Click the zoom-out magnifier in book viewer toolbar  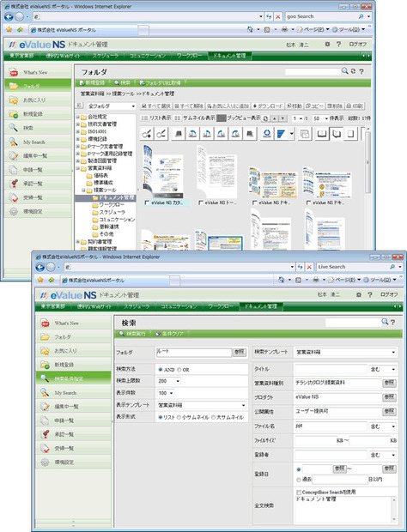click(x=161, y=134)
